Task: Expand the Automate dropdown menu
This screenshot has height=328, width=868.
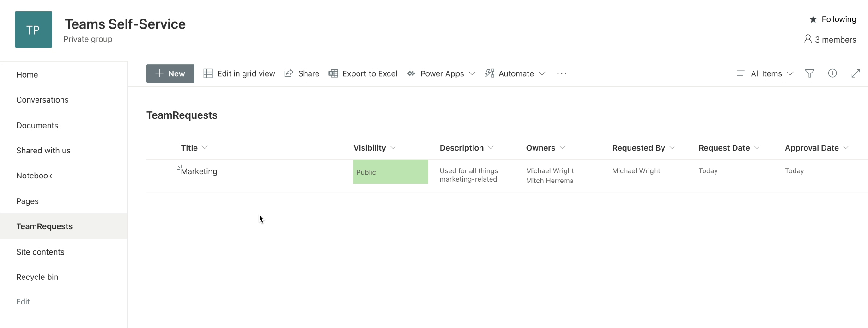Action: pyautogui.click(x=515, y=73)
